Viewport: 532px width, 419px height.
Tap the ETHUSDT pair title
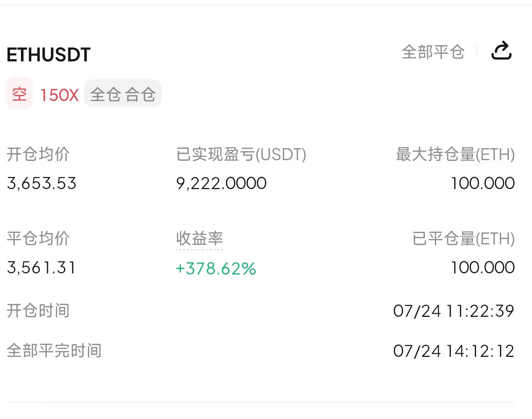48,55
